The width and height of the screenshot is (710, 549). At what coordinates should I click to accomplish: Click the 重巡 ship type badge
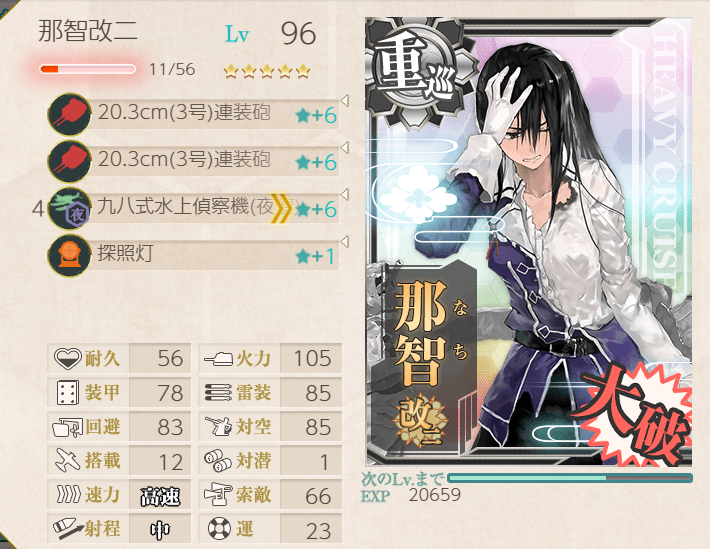click(414, 72)
